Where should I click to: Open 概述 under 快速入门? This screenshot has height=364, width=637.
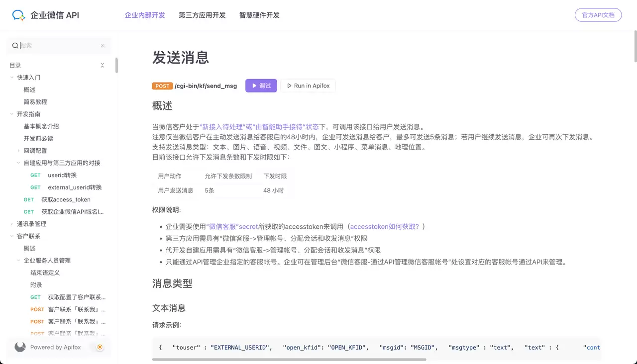point(29,90)
